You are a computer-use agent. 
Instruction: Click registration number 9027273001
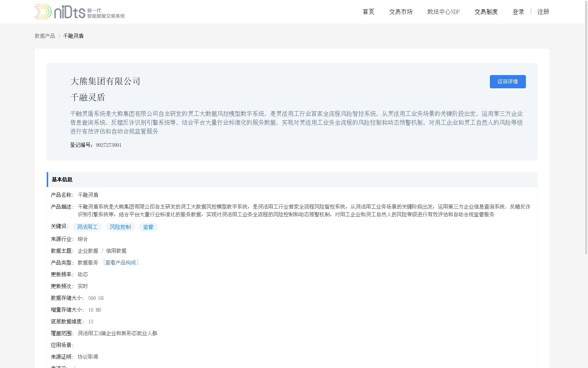click(108, 145)
